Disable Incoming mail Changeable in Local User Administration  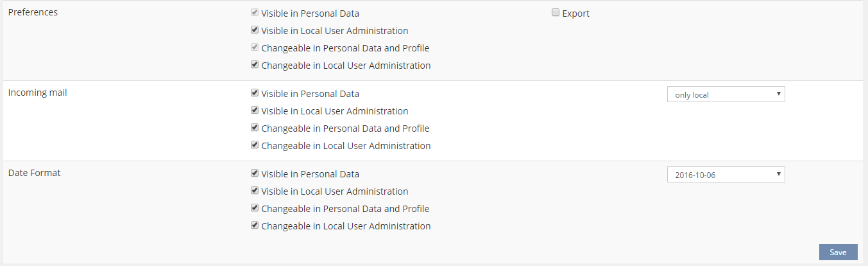(255, 145)
